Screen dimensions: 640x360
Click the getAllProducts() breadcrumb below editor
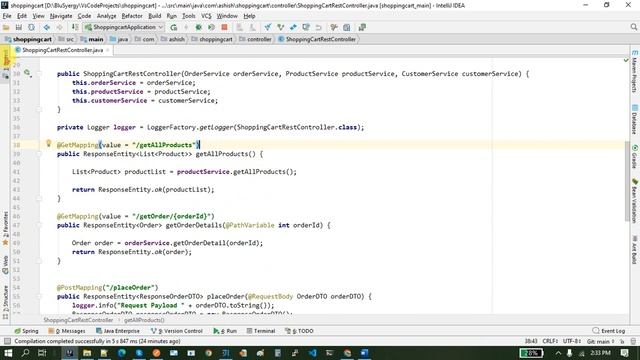pos(144,320)
